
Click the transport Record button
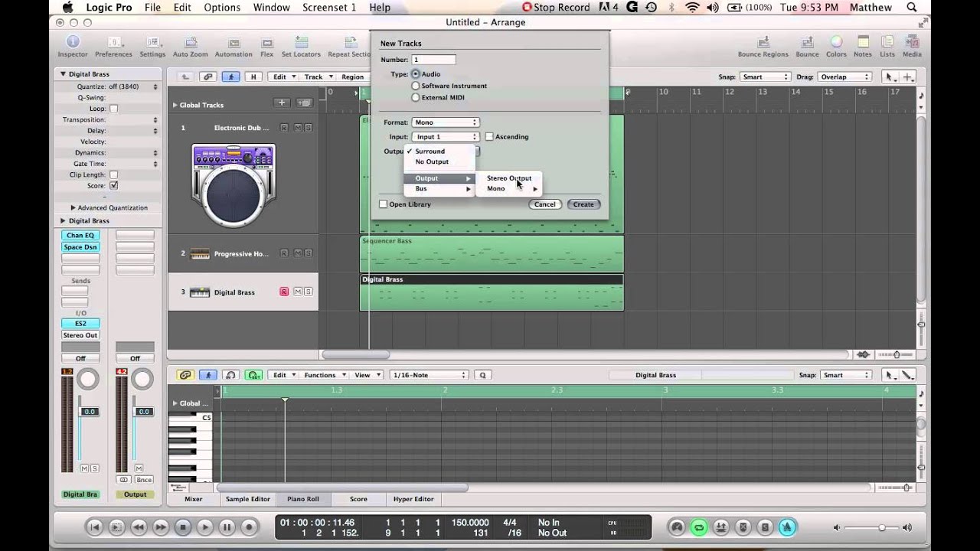[x=249, y=527]
